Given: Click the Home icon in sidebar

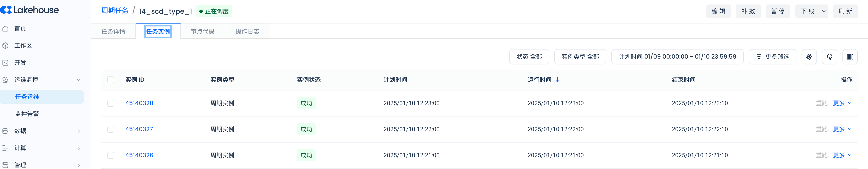Looking at the screenshot, I should (5, 29).
